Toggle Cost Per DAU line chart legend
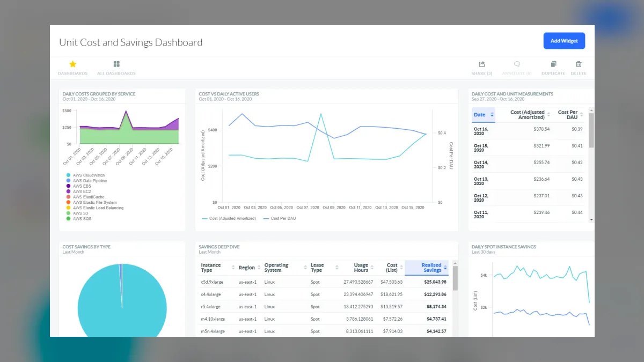 [280, 218]
